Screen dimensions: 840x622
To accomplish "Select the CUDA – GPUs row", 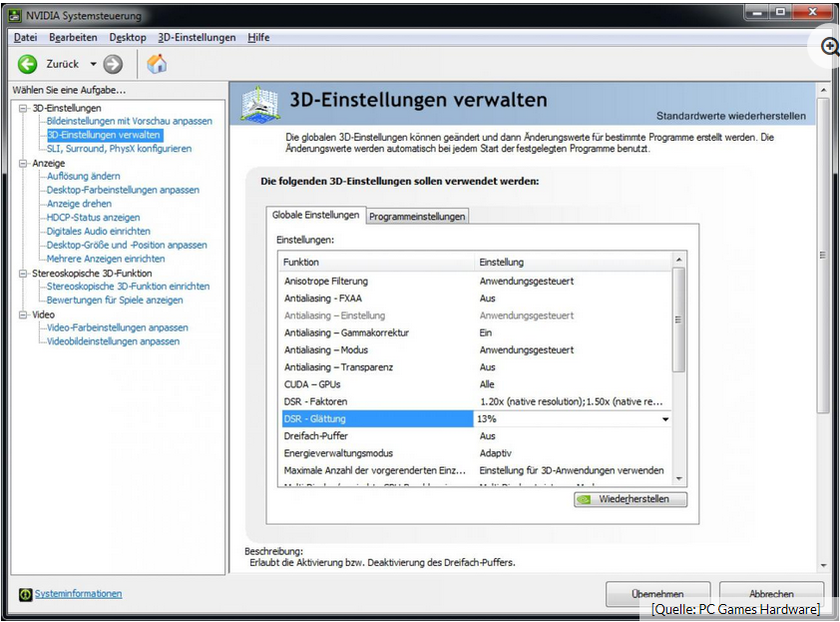I will 476,384.
